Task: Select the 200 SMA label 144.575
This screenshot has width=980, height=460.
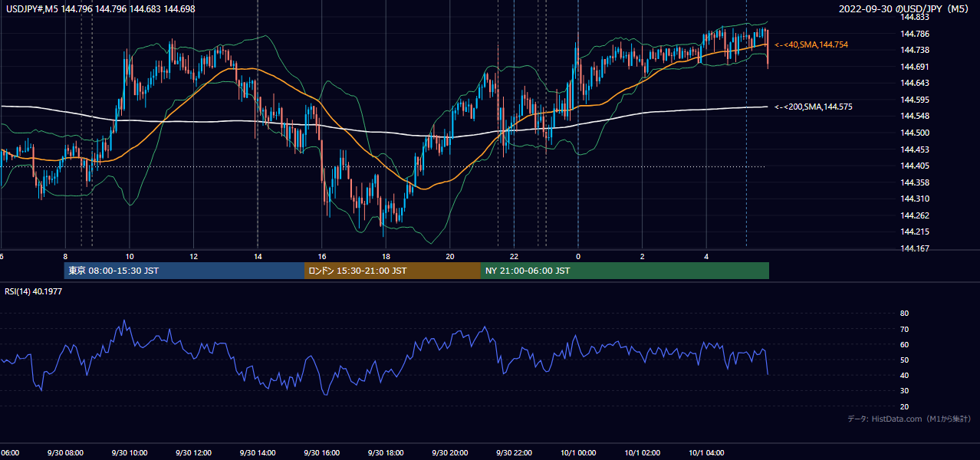Action: click(x=814, y=107)
